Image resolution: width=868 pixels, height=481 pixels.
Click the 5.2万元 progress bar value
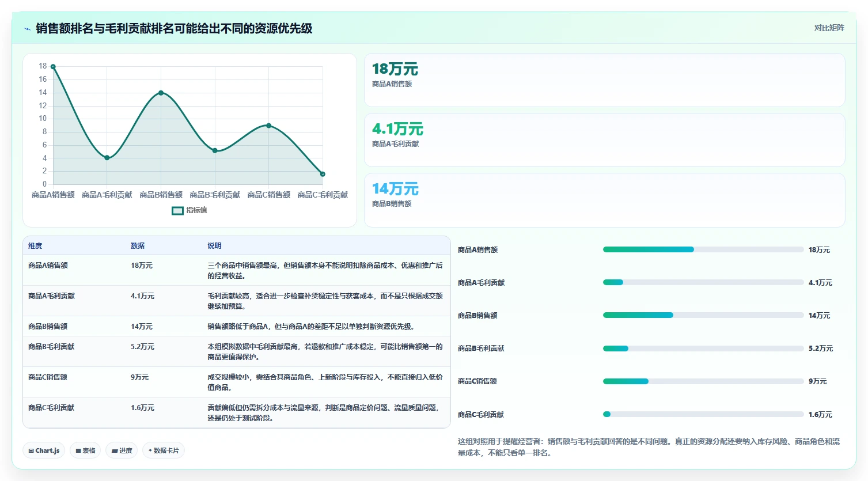(x=821, y=349)
